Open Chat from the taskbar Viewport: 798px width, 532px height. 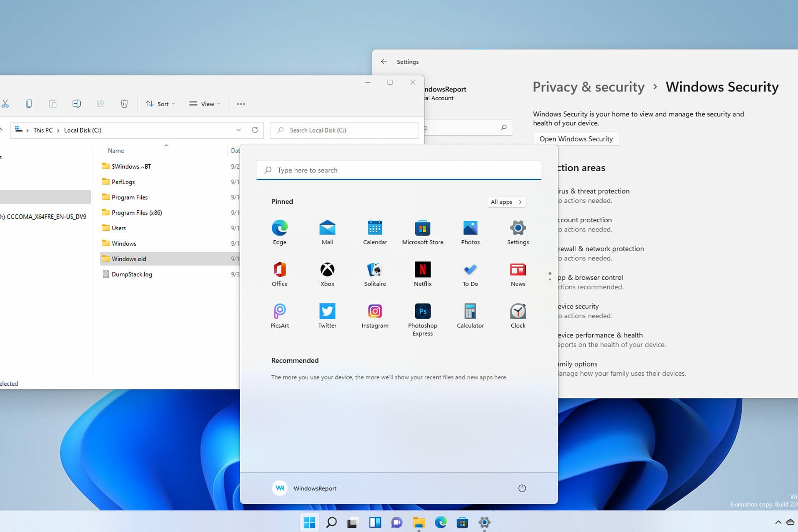click(x=397, y=522)
